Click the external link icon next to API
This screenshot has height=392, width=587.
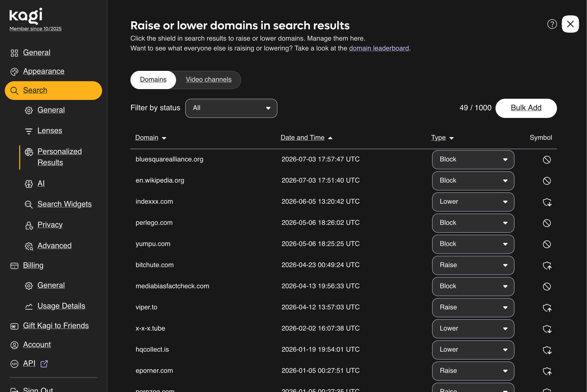[44, 364]
